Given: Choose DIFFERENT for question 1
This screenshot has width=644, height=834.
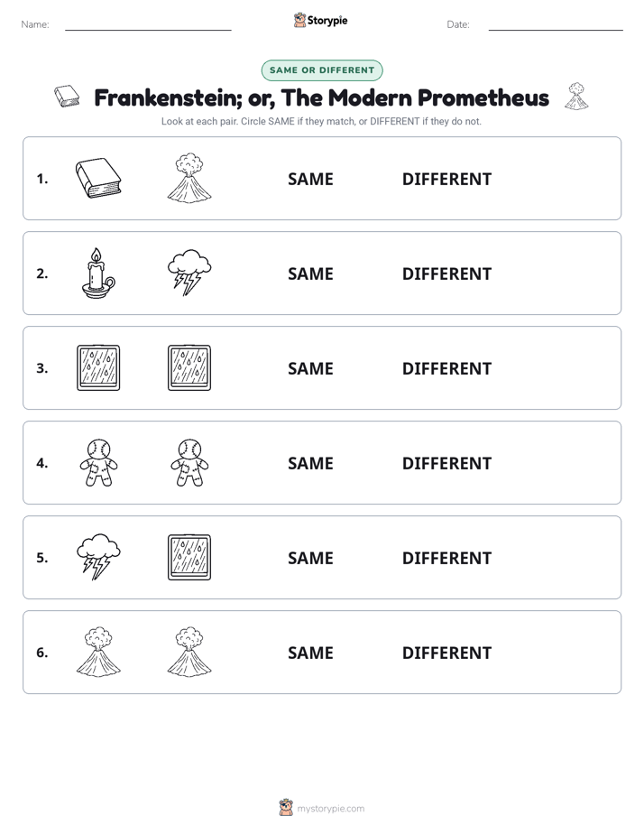Looking at the screenshot, I should tap(446, 180).
